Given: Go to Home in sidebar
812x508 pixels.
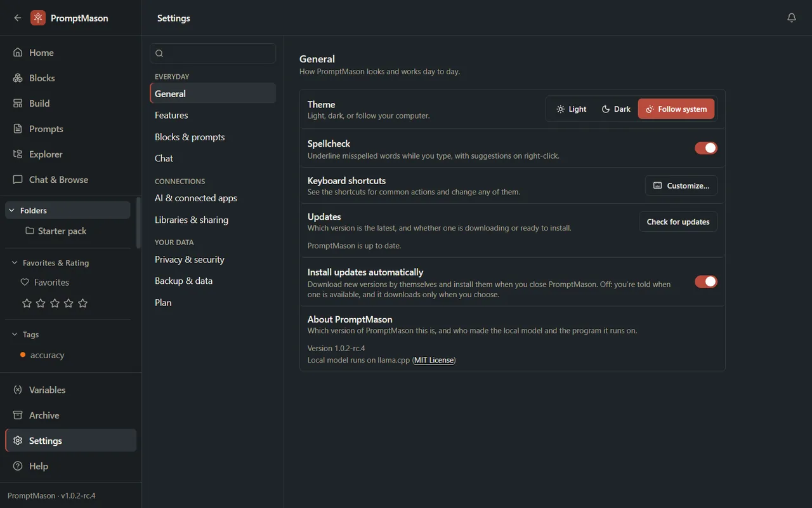Looking at the screenshot, I should coord(70,53).
